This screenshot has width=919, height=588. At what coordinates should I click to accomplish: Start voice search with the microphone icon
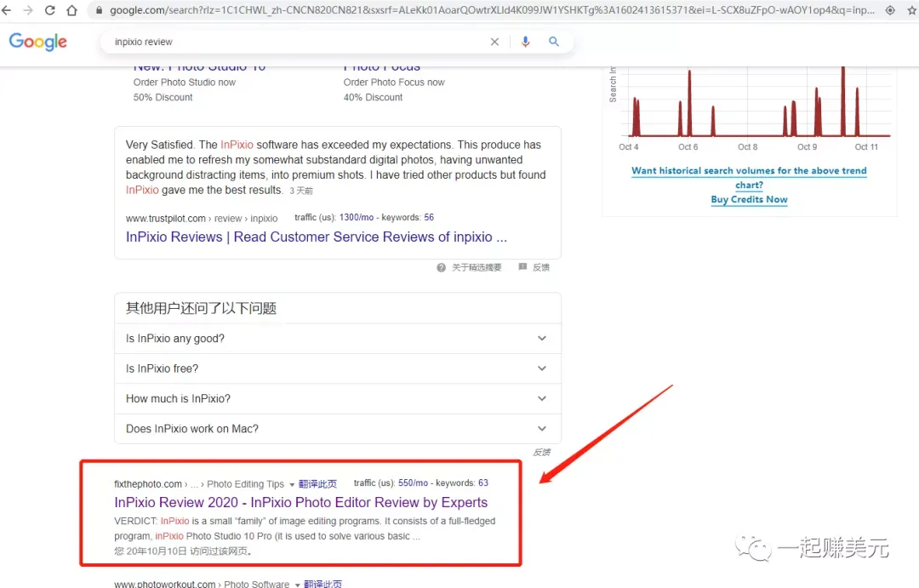coord(525,42)
